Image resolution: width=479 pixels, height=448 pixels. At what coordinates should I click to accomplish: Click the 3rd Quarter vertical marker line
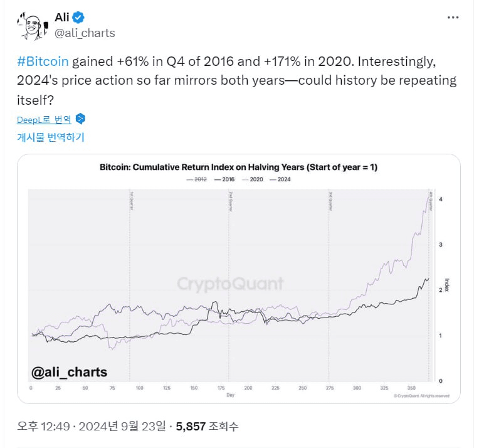point(329,285)
